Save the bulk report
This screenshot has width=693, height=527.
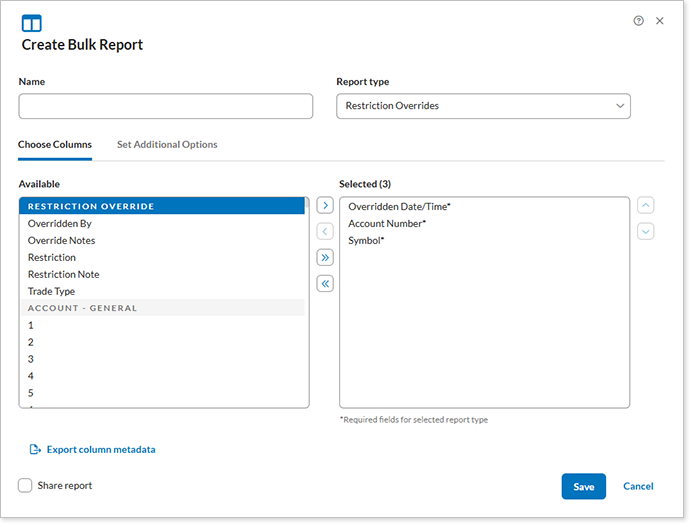[x=584, y=487]
